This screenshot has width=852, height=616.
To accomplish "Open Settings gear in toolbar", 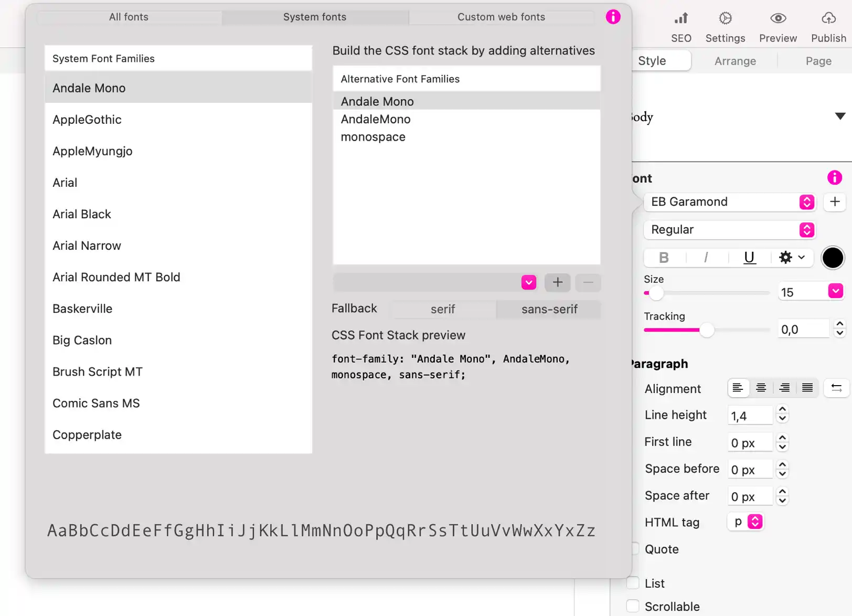I will (725, 19).
